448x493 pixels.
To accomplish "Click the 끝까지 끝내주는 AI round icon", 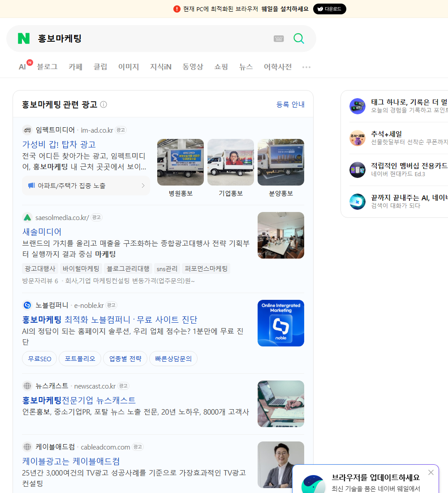I will tap(358, 202).
